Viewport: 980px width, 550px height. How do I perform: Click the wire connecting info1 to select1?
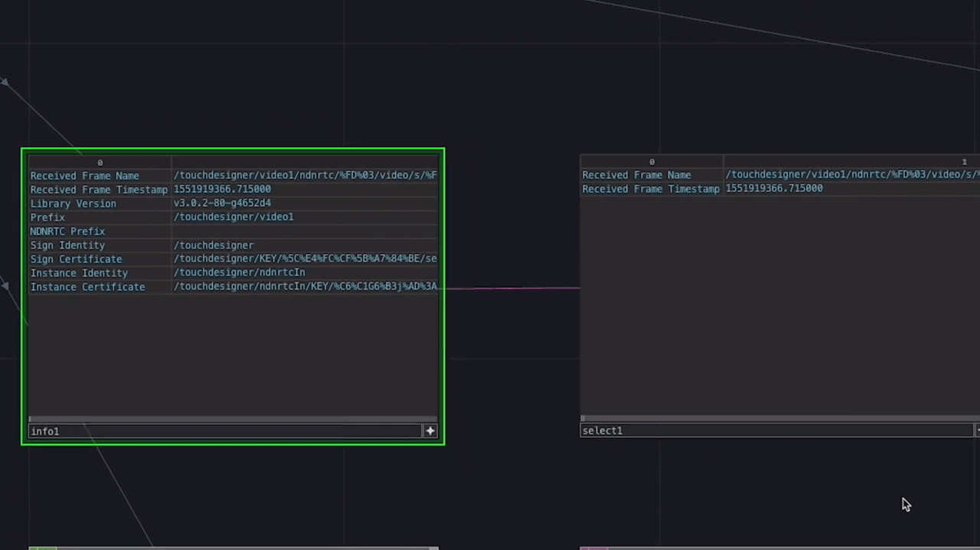(x=511, y=288)
